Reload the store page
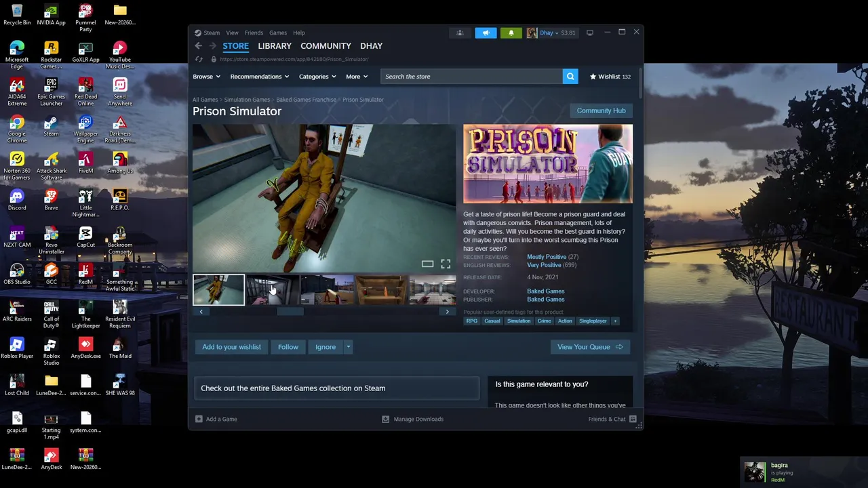The height and width of the screenshot is (488, 868). pos(199,59)
